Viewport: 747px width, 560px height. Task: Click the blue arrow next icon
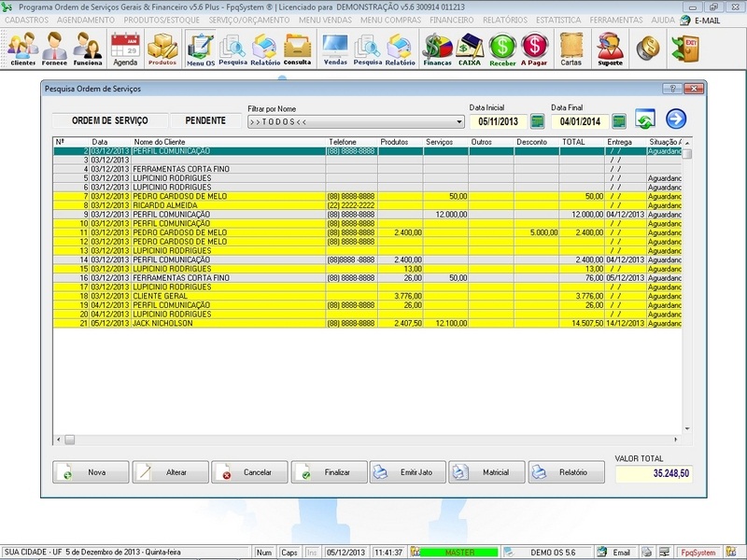(x=676, y=119)
